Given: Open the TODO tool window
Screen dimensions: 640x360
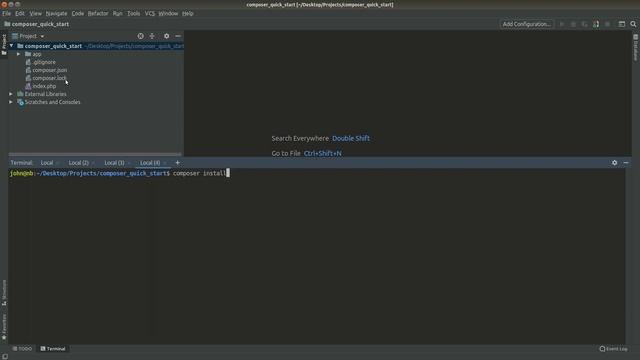Looking at the screenshot, I should [22, 349].
